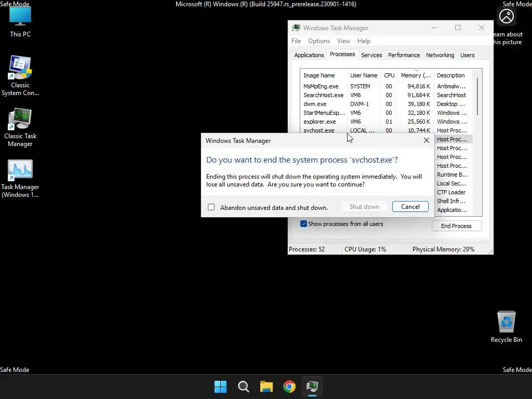This screenshot has width=532, height=399.
Task: Select StartMenuExp... process row
Action: (x=387, y=113)
